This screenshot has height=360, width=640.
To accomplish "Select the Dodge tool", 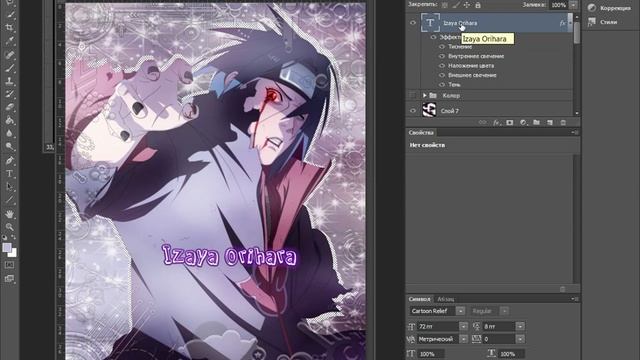I will [9, 147].
